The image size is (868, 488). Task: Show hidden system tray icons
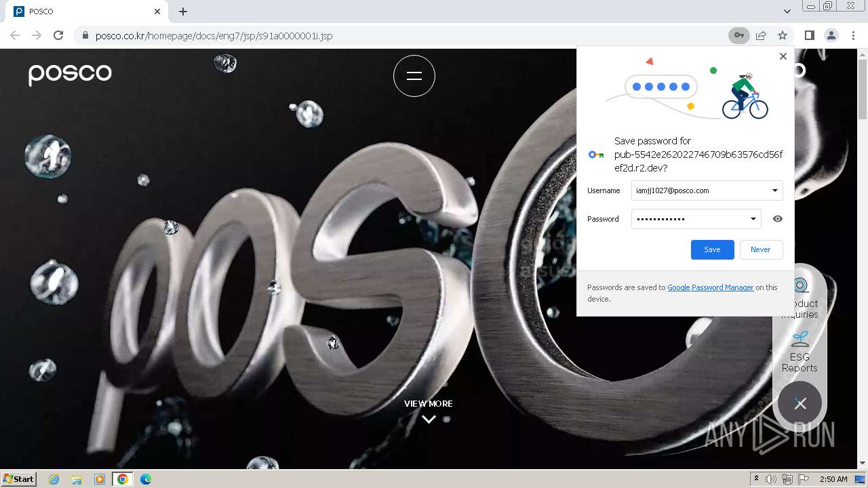(756, 479)
